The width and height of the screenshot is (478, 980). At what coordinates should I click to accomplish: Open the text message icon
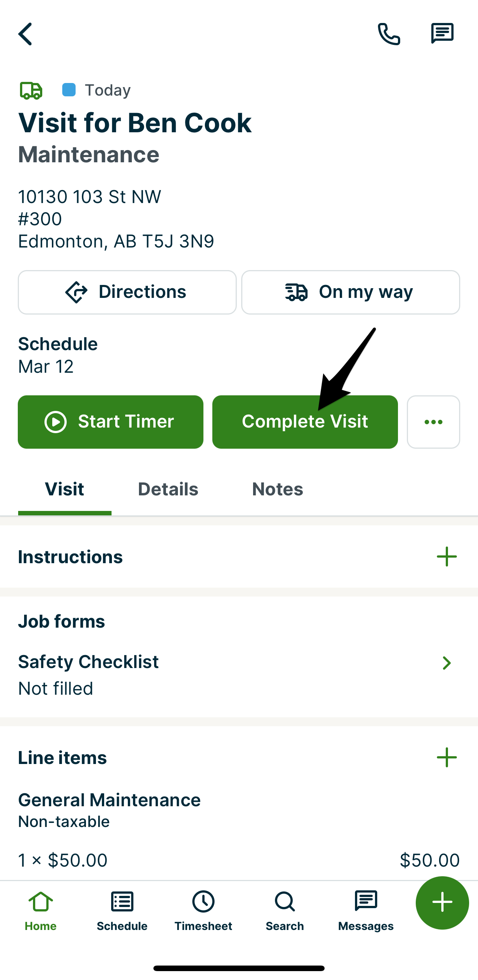[x=442, y=33]
